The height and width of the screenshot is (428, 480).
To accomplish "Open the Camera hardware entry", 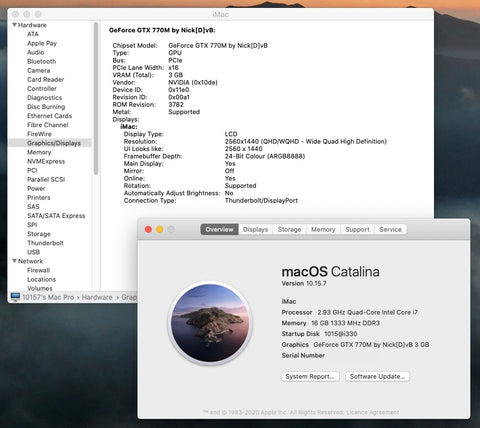I will (x=39, y=70).
